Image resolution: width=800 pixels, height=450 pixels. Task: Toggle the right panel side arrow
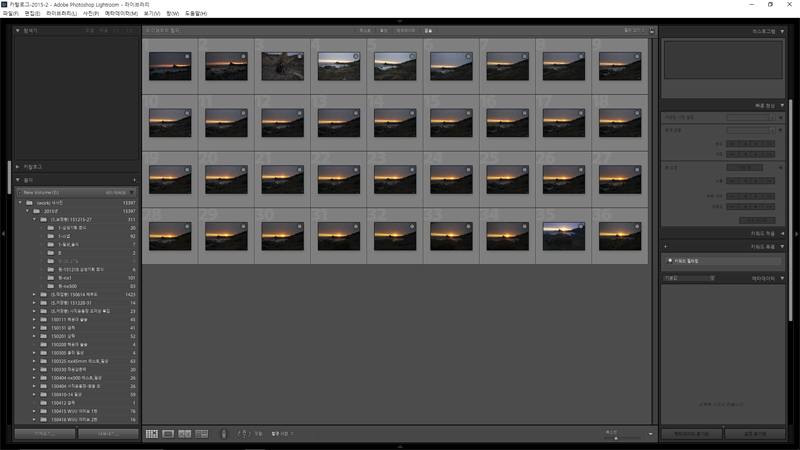point(796,232)
